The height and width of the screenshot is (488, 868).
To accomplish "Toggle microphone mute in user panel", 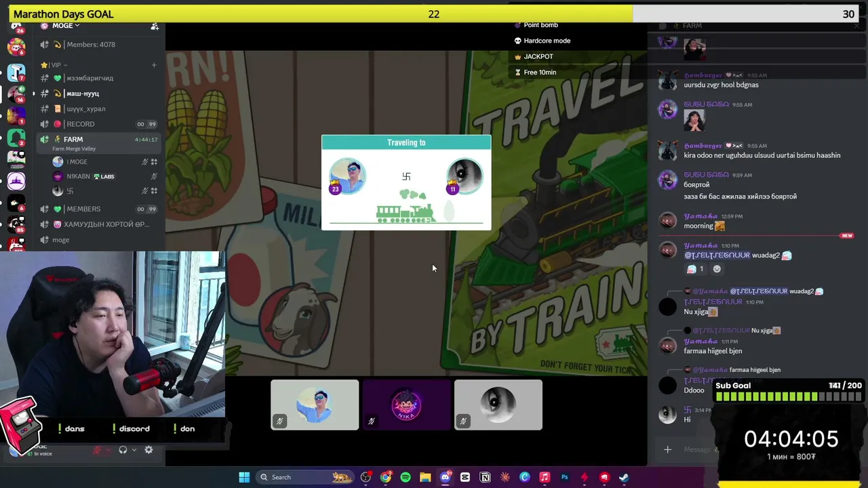I will pos(97,450).
